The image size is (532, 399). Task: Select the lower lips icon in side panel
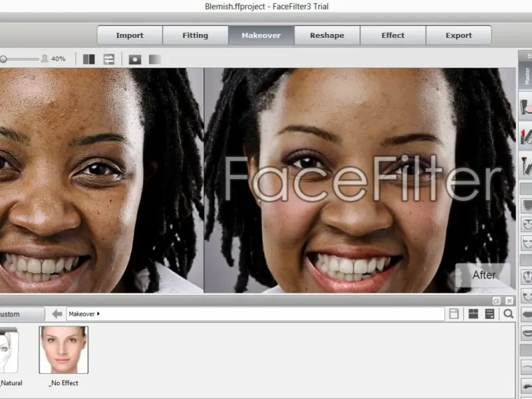tap(527, 332)
